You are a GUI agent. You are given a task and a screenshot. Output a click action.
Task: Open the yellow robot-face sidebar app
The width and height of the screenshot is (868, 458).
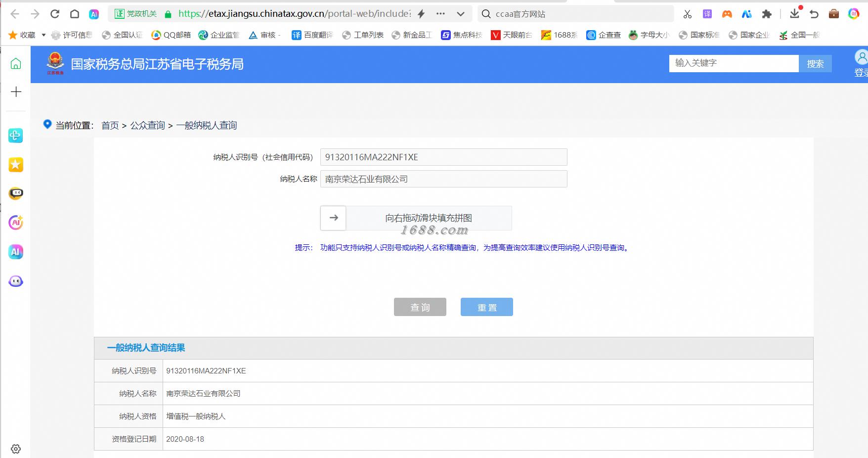pyautogui.click(x=16, y=193)
